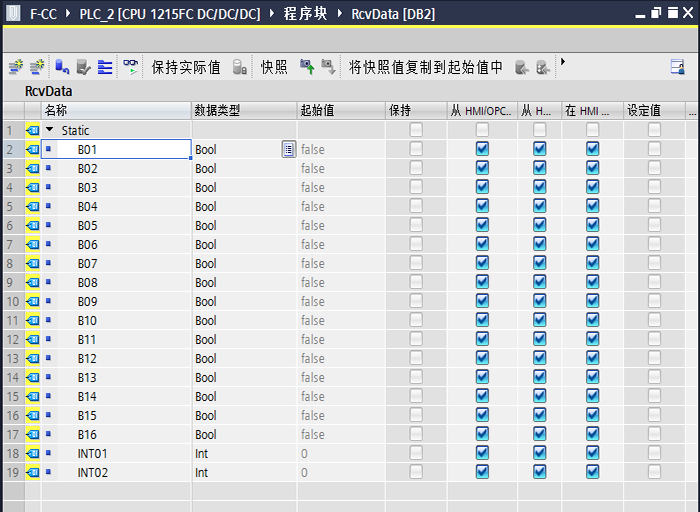Image resolution: width=700 pixels, height=512 pixels.
Task: Collapse the Static tree node
Action: coord(50,130)
